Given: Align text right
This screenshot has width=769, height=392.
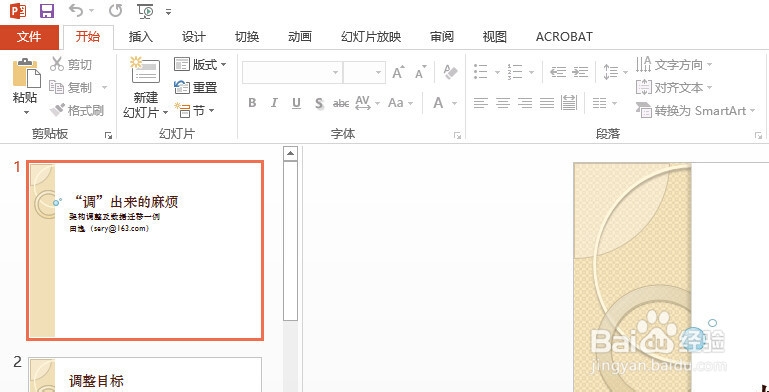Looking at the screenshot, I should (x=525, y=103).
